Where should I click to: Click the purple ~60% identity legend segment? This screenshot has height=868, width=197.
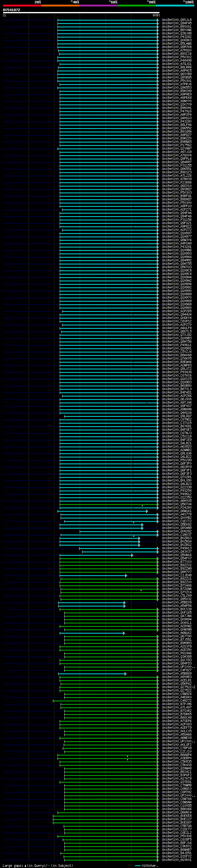coord(99,6)
